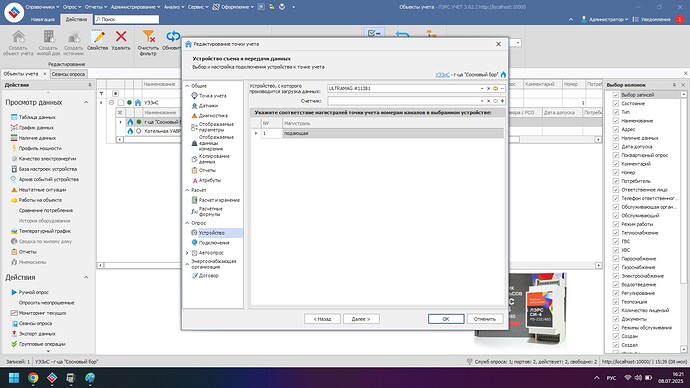This screenshot has width=690, height=388.
Task: Click the Chrome icon in taskbar
Action: tap(33, 378)
